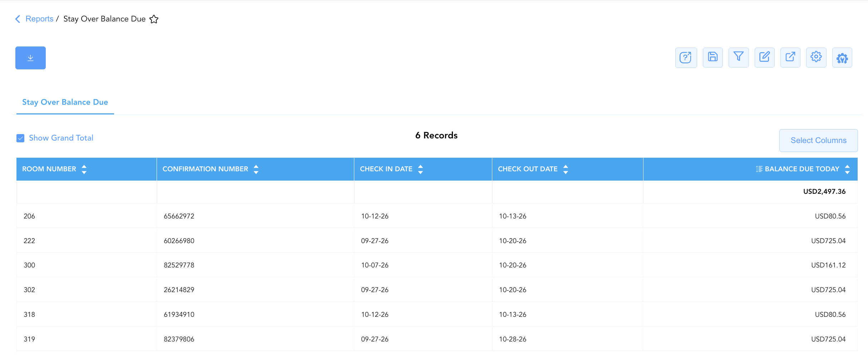This screenshot has height=359, width=868.
Task: Click check out date 10-28-26
Action: [513, 339]
